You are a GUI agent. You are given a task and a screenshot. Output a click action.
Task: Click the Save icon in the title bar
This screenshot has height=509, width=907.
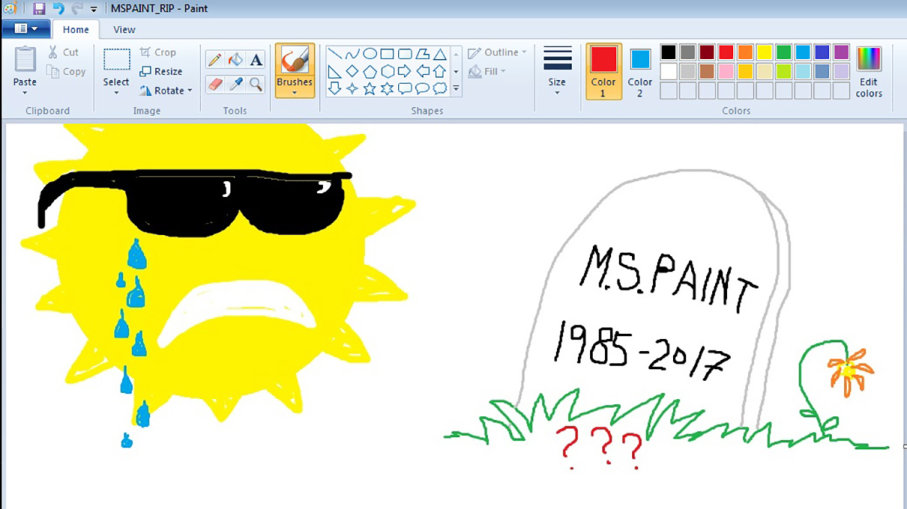pos(39,8)
